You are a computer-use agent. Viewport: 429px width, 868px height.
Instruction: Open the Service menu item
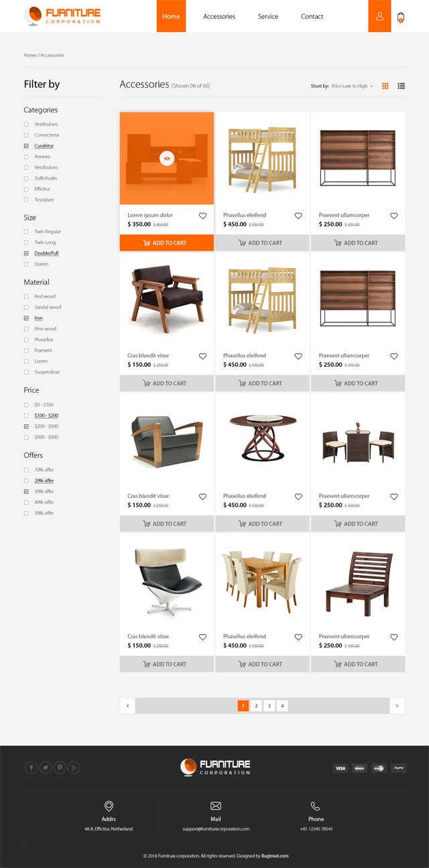[x=268, y=16]
